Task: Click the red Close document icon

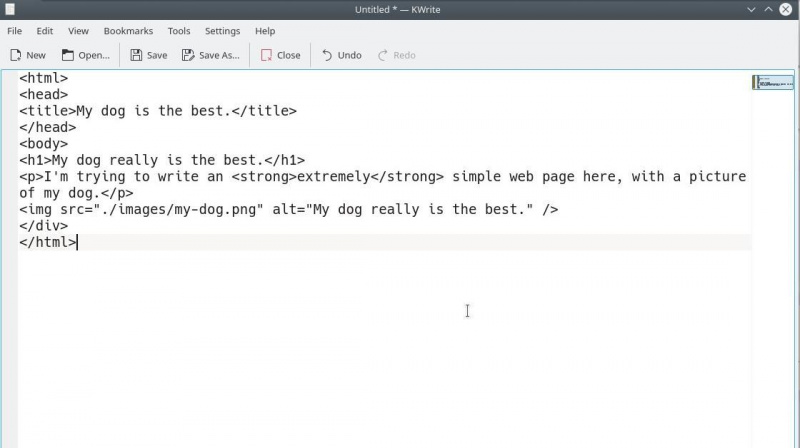Action: point(266,55)
